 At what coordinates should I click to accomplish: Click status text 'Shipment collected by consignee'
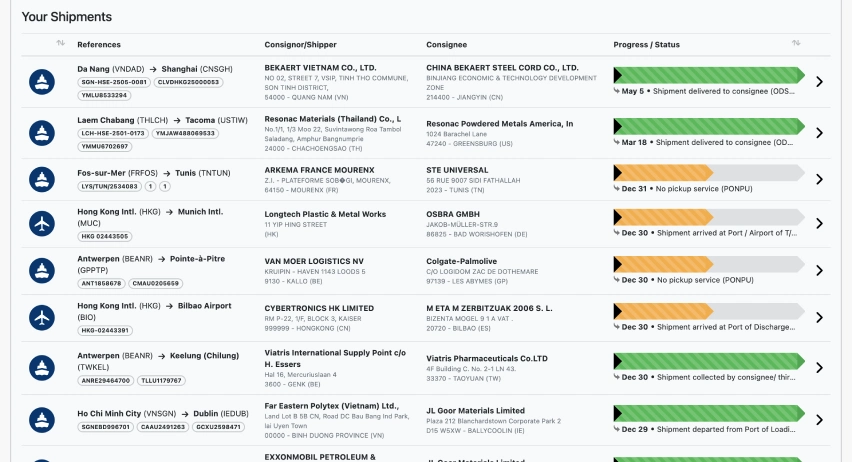(x=726, y=377)
